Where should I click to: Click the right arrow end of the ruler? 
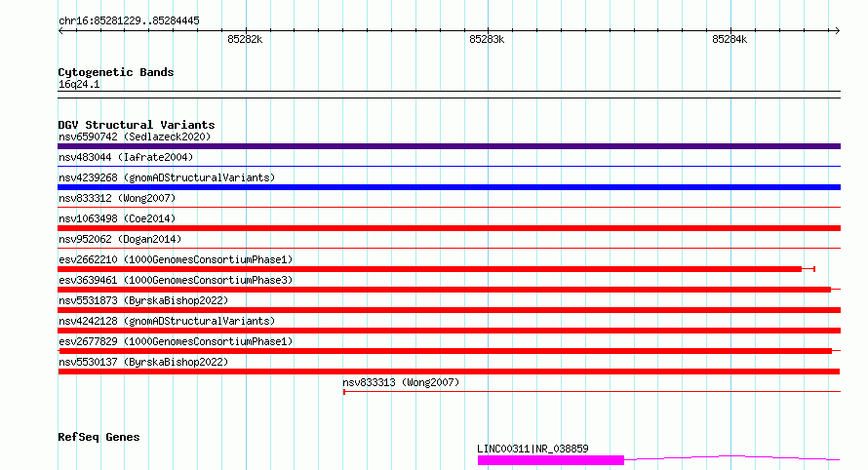(x=837, y=31)
